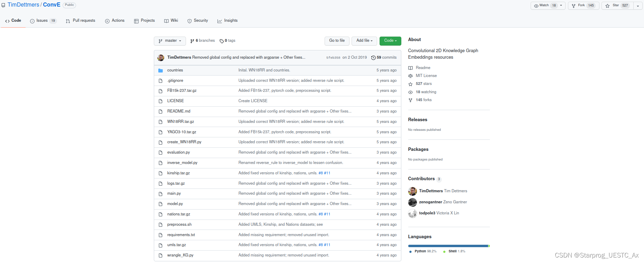Open file YAGO3-10.tar.gz
The width and height of the screenshot is (644, 262).
tap(182, 132)
